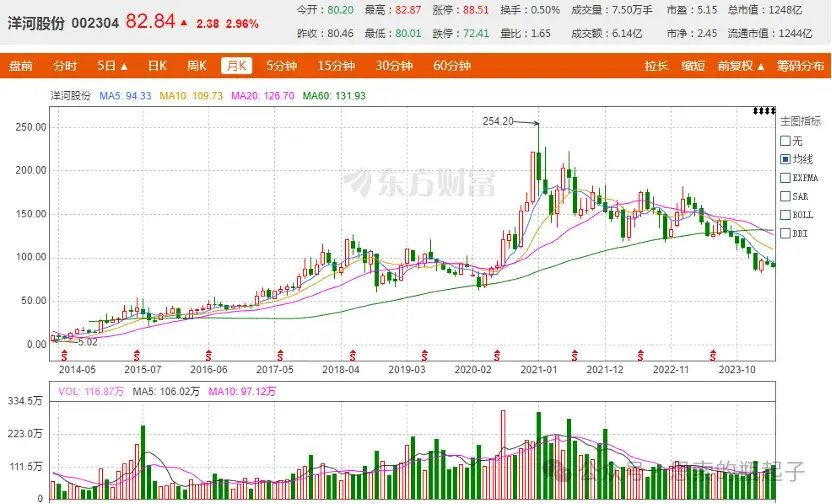
Task: Click the red S marker above 2022-11
Action: click(x=713, y=354)
